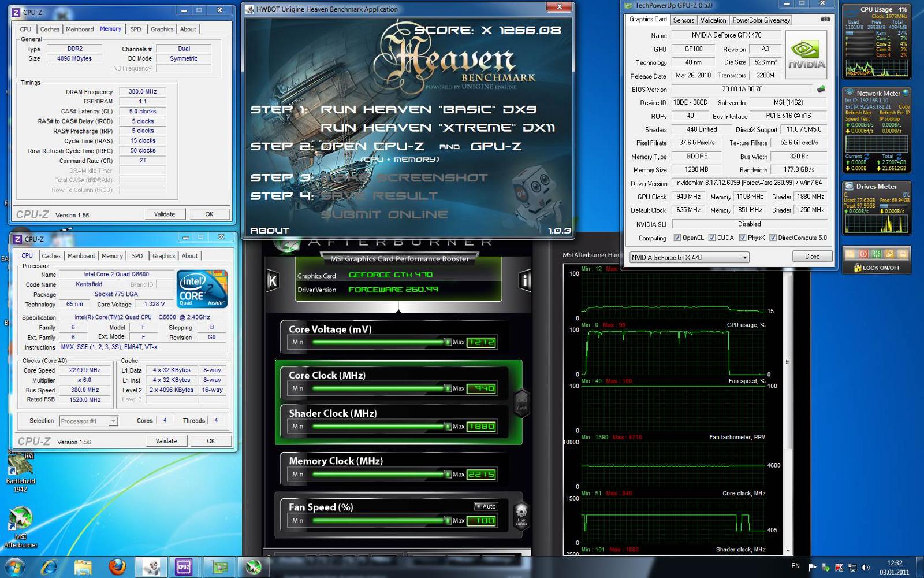
Task: Click ABOUT in the Heaven benchmark window
Action: [x=269, y=230]
